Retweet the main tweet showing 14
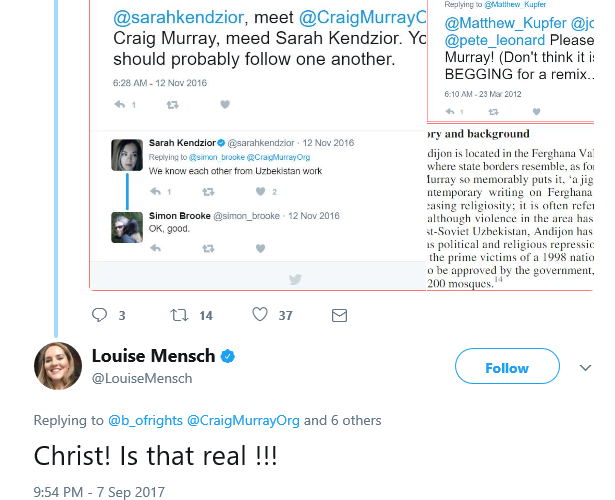Viewport: 615px width, 500px height. point(180,315)
